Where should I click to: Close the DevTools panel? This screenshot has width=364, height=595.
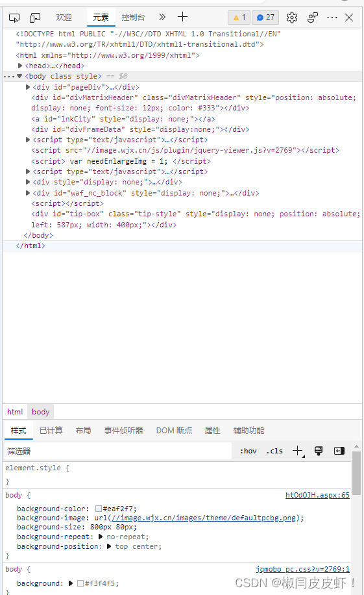tap(349, 18)
